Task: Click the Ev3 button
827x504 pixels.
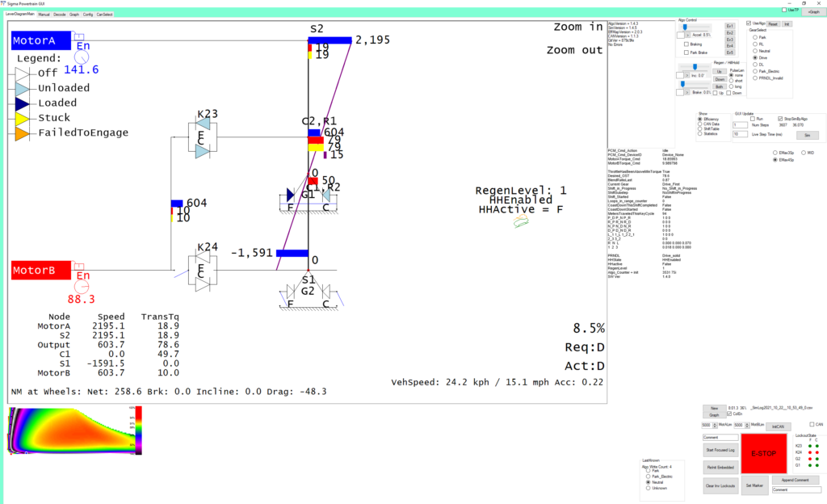Action: point(729,40)
